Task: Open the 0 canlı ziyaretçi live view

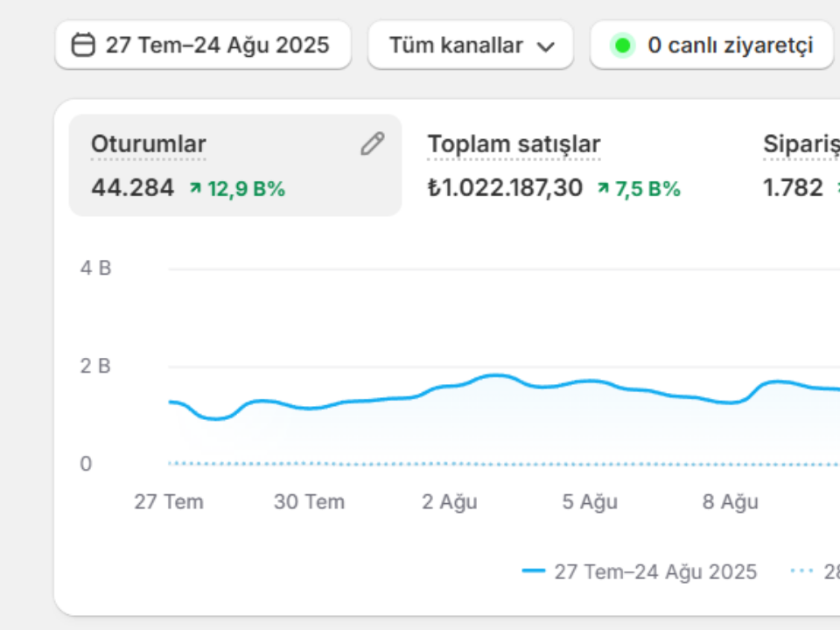Action: (x=712, y=45)
